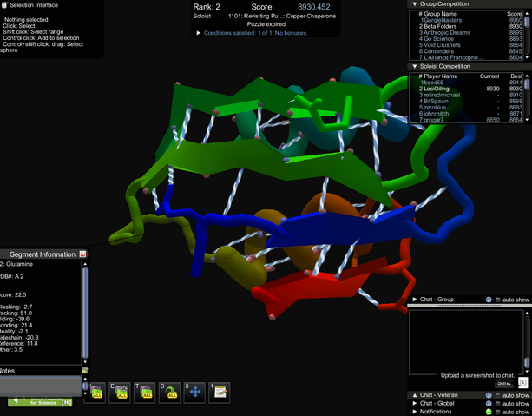The image size is (532, 416).
Task: Click the Selection Interface hand icon
Action: [x=4, y=5]
